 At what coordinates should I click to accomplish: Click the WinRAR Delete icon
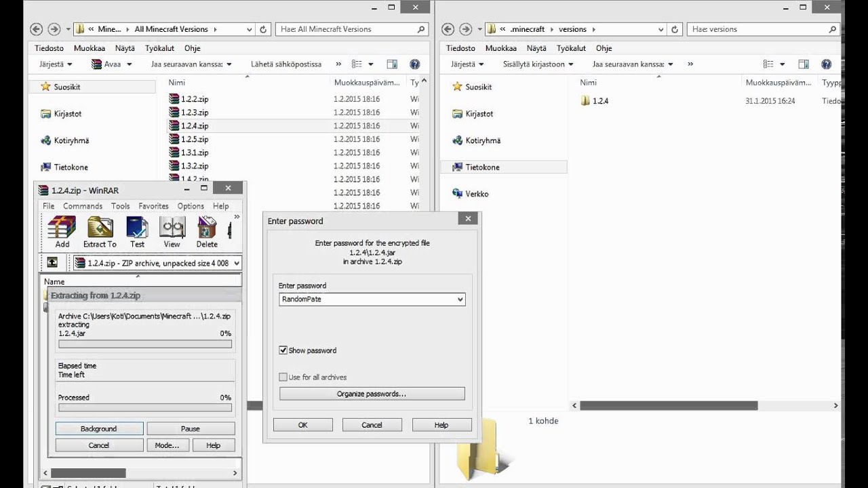click(207, 232)
